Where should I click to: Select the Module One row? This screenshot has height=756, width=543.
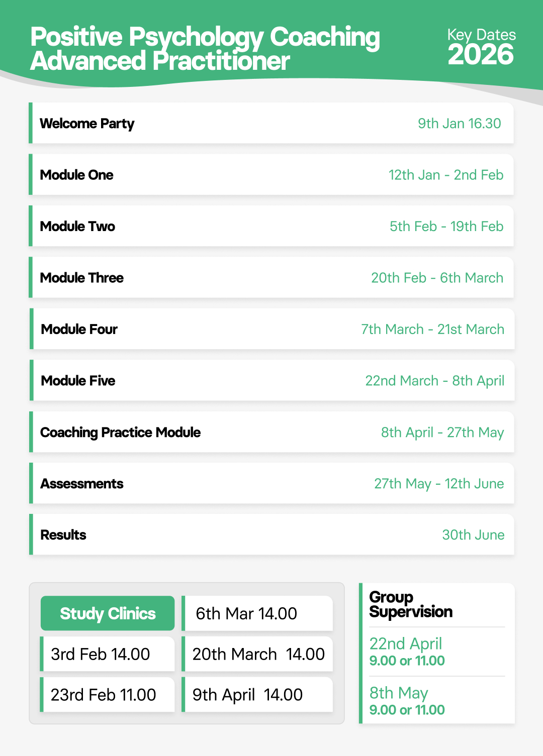point(271,175)
